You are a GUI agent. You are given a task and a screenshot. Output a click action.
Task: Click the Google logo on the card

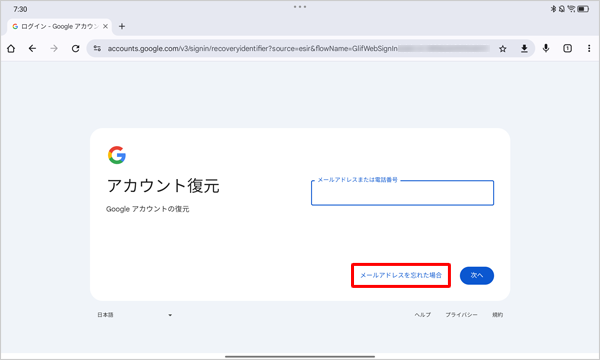(117, 155)
